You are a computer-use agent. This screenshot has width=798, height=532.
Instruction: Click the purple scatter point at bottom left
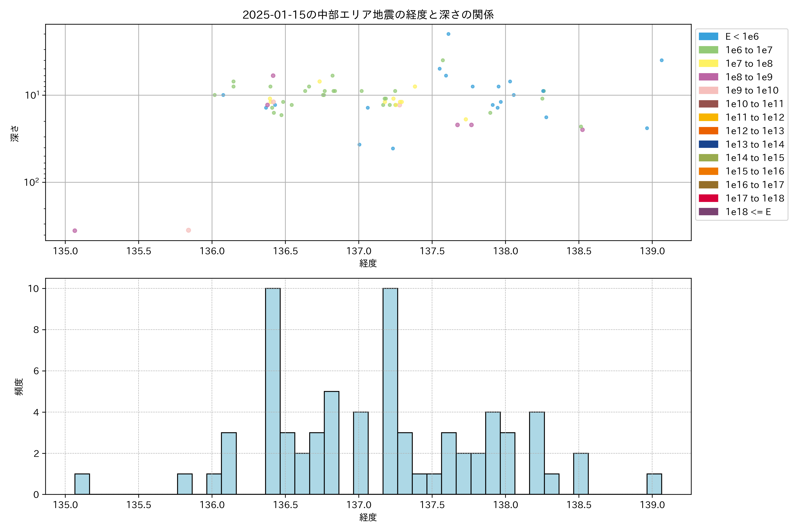pyautogui.click(x=75, y=231)
